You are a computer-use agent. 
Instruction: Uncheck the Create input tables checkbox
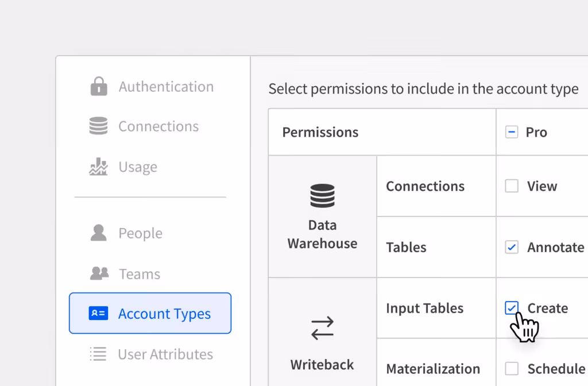pos(512,308)
